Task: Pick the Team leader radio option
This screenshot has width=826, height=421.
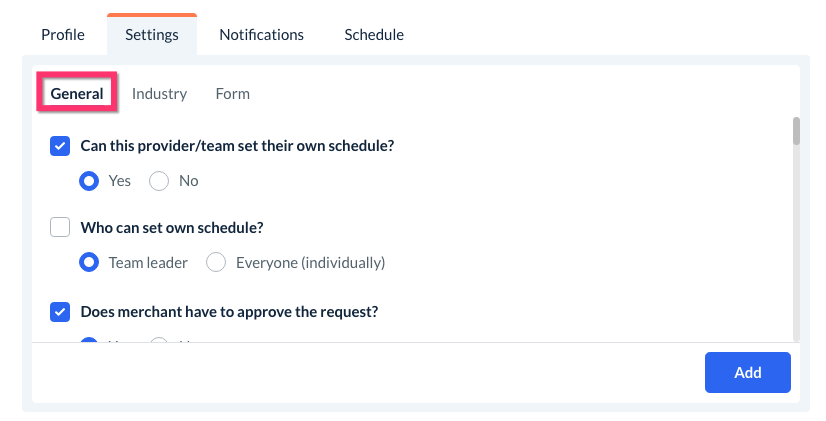Action: 89,263
